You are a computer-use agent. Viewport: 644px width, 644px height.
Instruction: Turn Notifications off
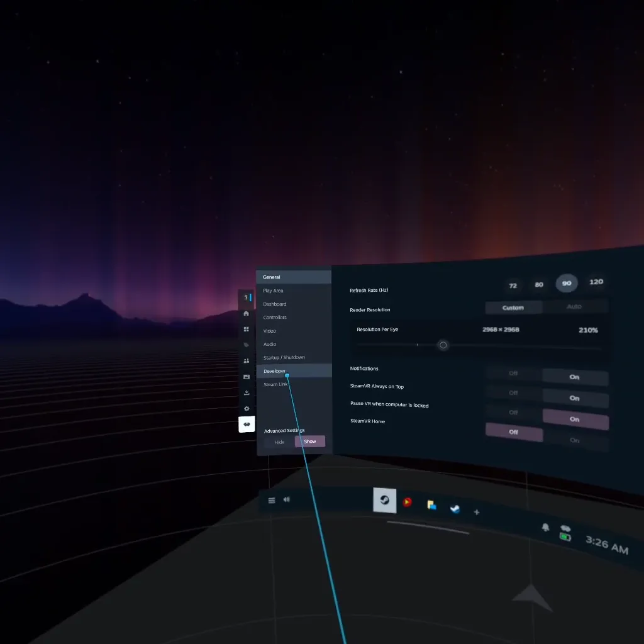[x=513, y=374]
